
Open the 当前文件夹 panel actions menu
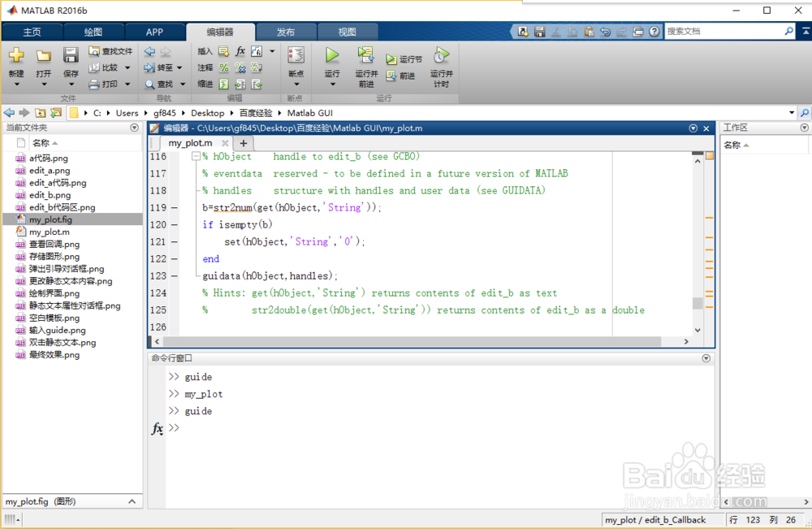point(134,128)
